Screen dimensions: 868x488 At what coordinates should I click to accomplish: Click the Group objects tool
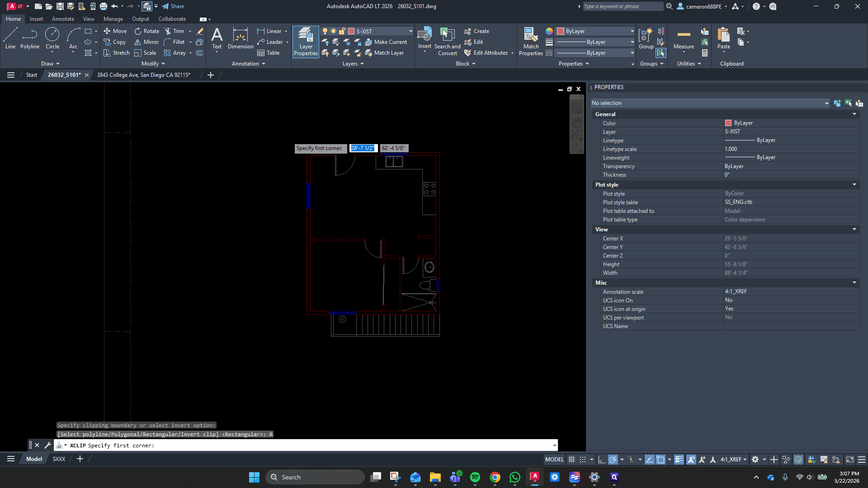tap(646, 38)
